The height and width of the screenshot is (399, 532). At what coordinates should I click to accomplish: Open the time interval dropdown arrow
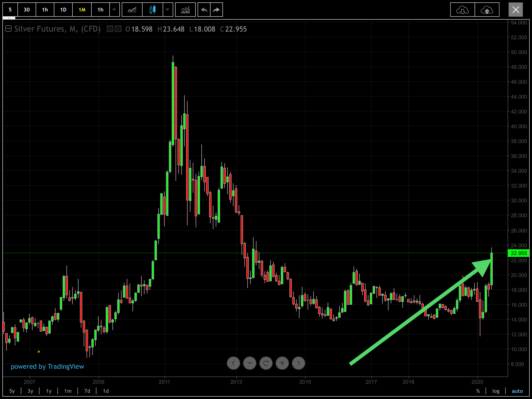tap(114, 10)
